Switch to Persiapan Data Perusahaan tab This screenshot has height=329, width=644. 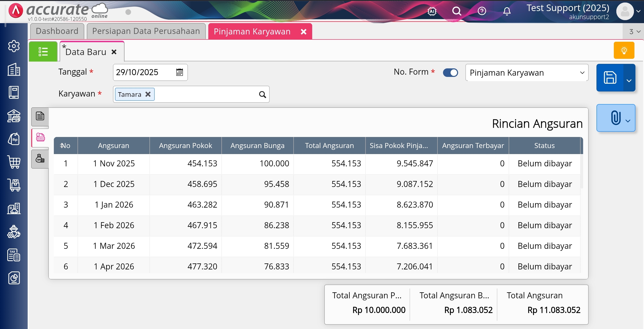coord(146,31)
